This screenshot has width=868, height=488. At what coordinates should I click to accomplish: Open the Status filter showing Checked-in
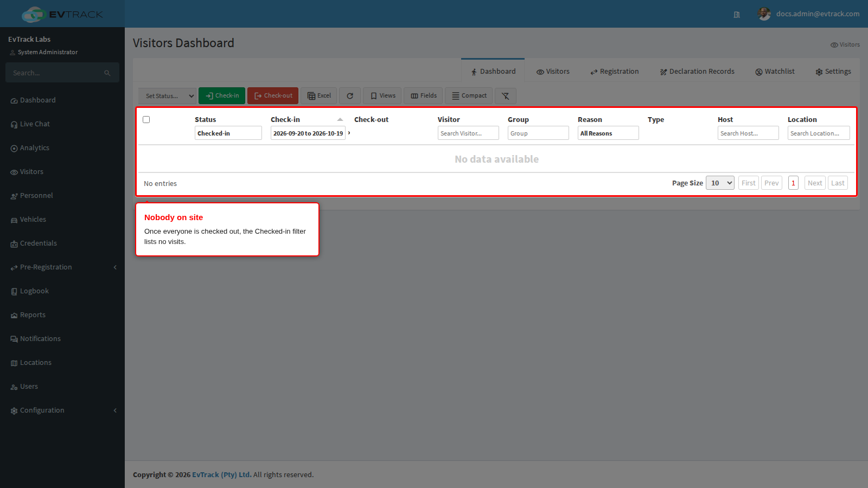pos(228,133)
